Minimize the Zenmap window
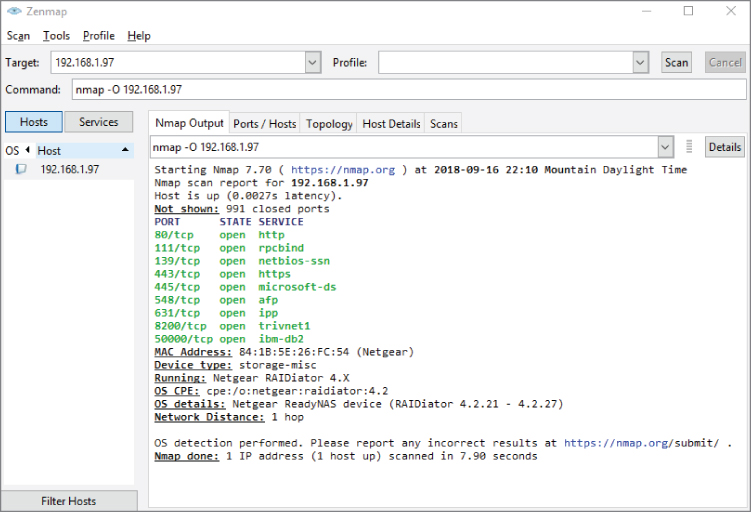 [647, 11]
